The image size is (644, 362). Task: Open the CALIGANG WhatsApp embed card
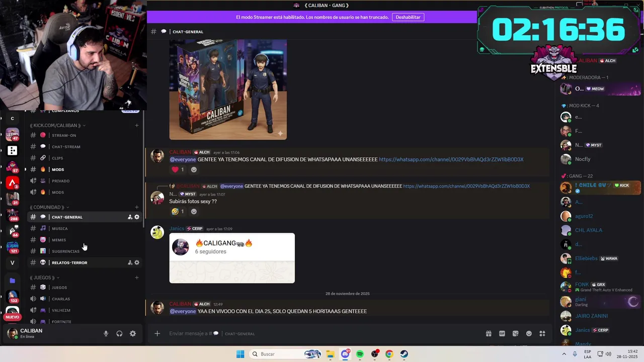point(232,258)
